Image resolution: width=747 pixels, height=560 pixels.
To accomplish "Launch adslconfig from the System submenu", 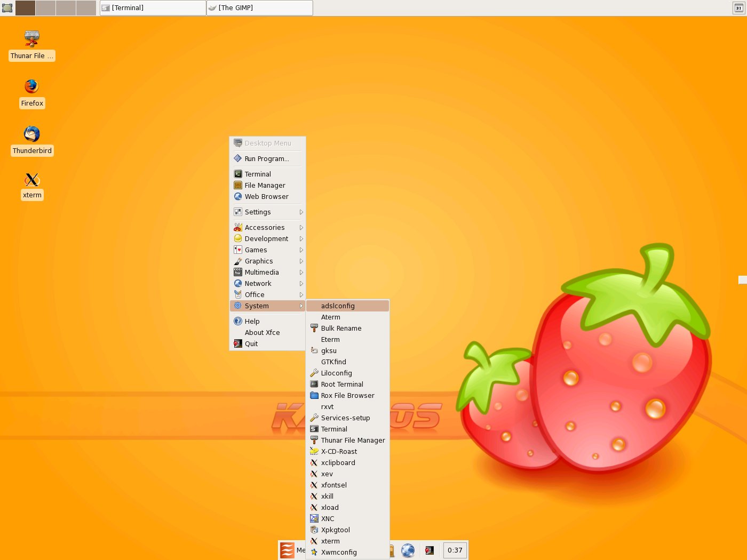I will 348,306.
